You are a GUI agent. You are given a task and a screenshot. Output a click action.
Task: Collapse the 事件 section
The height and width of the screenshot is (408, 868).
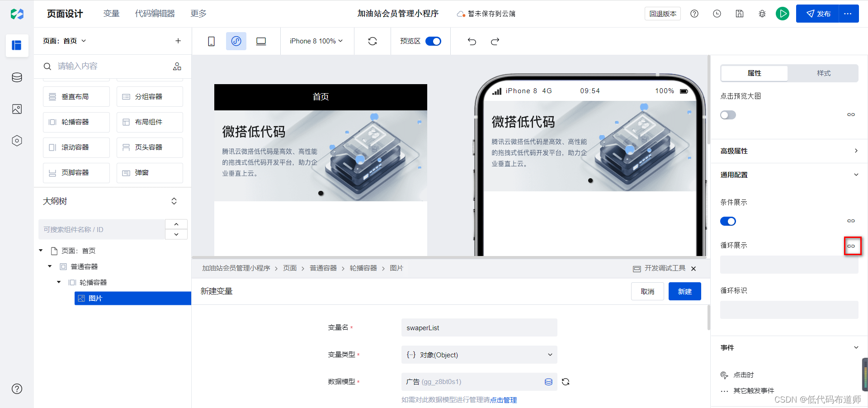point(789,347)
